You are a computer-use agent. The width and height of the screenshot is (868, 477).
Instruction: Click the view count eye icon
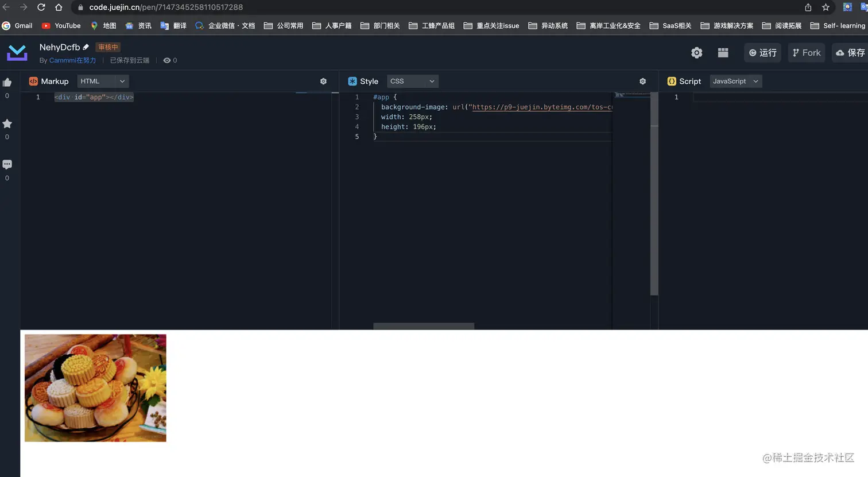pos(167,60)
